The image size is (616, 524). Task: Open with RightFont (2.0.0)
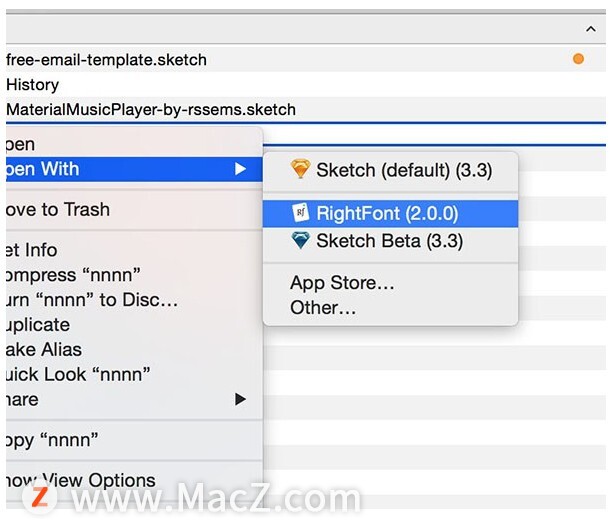[390, 213]
